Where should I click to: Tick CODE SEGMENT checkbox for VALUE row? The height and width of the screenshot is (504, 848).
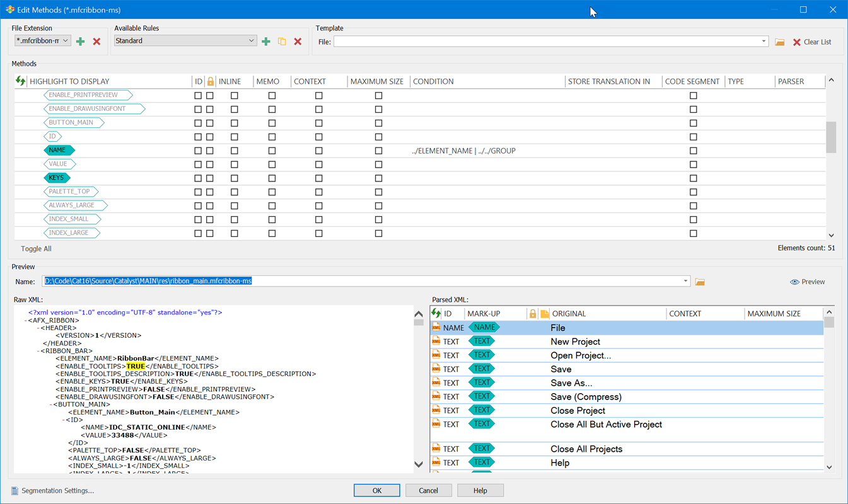(694, 164)
